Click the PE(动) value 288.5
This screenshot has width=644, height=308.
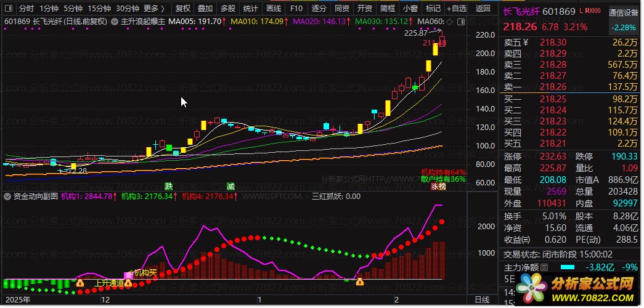[x=627, y=239]
